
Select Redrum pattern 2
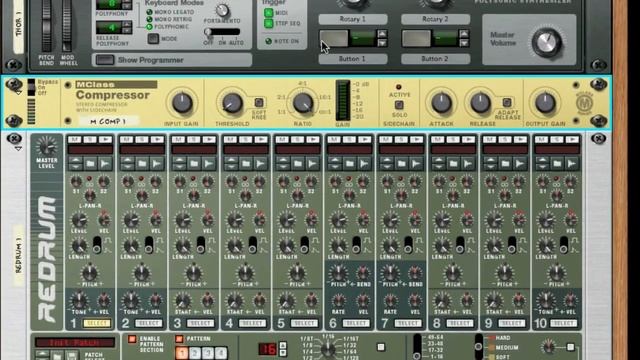click(x=195, y=353)
